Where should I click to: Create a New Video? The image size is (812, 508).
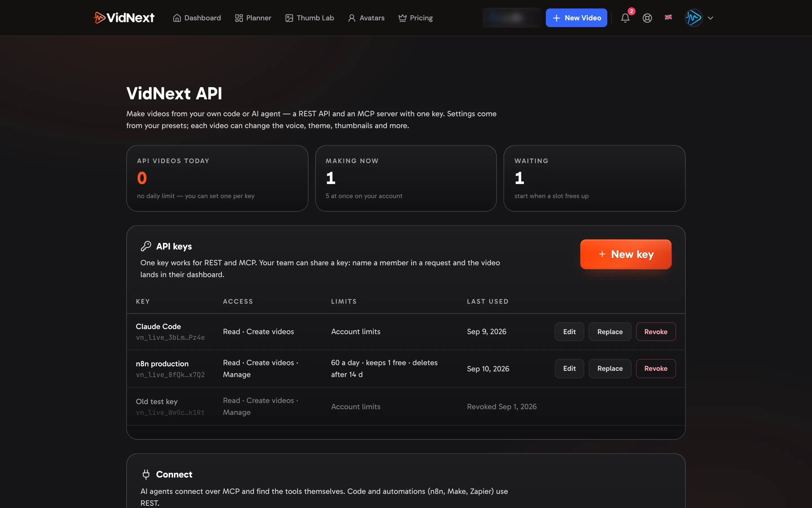[576, 18]
